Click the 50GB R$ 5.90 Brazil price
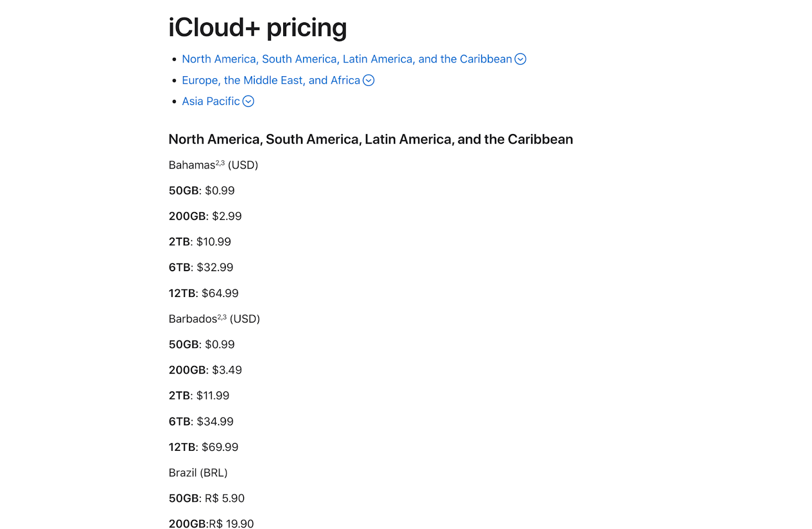The height and width of the screenshot is (529, 812). 206,498
